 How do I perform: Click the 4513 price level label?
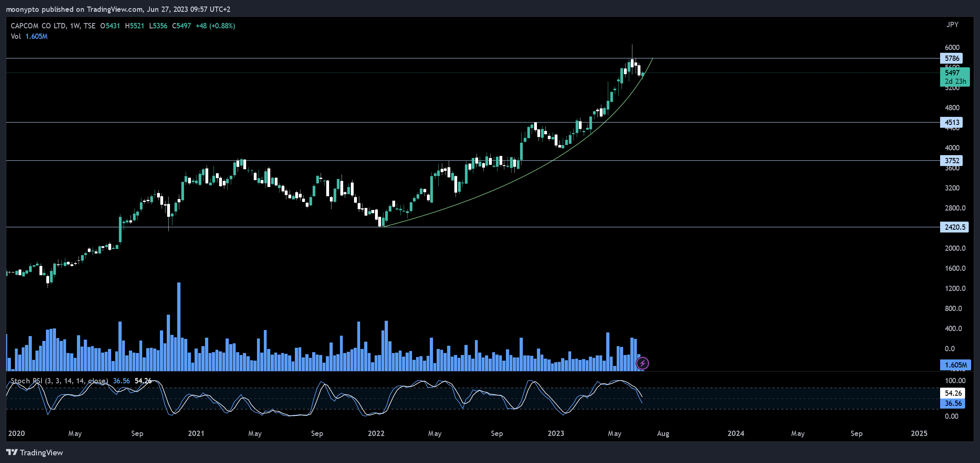click(951, 122)
